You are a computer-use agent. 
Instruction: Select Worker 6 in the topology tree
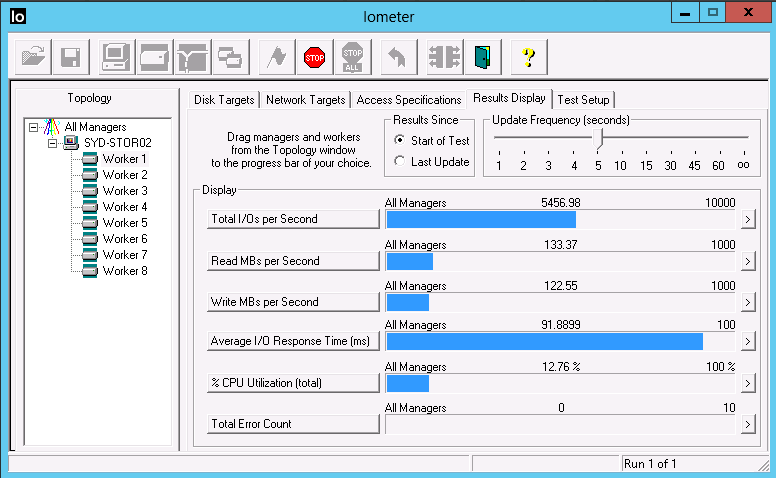[125, 239]
